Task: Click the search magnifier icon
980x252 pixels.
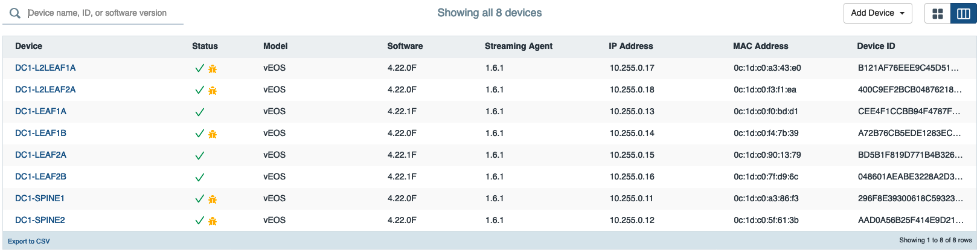Action: tap(15, 13)
